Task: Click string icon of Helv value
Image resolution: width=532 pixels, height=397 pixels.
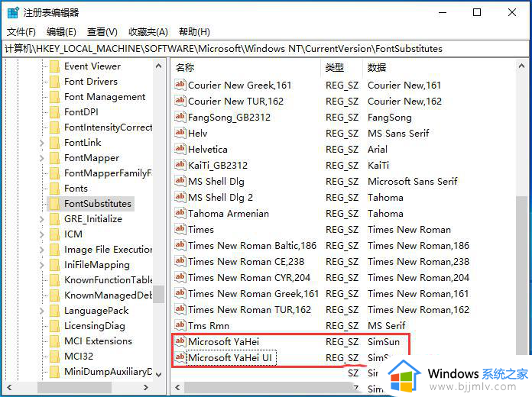Action: tap(180, 133)
